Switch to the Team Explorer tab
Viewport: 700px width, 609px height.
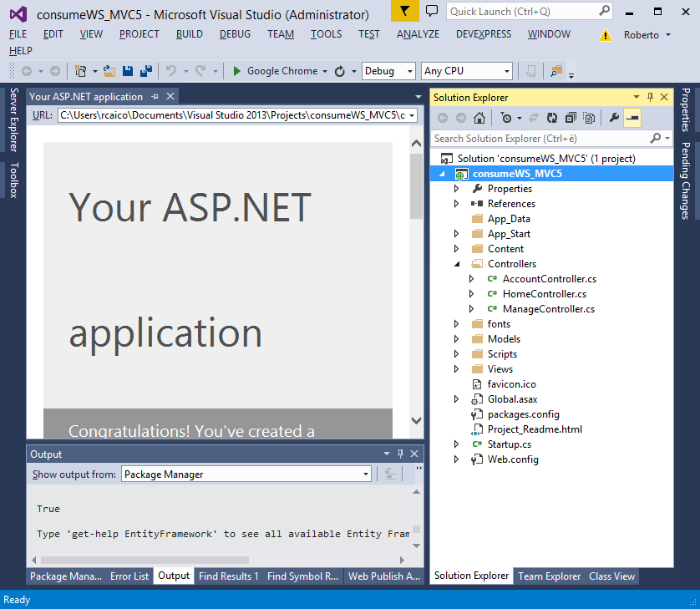point(549,576)
